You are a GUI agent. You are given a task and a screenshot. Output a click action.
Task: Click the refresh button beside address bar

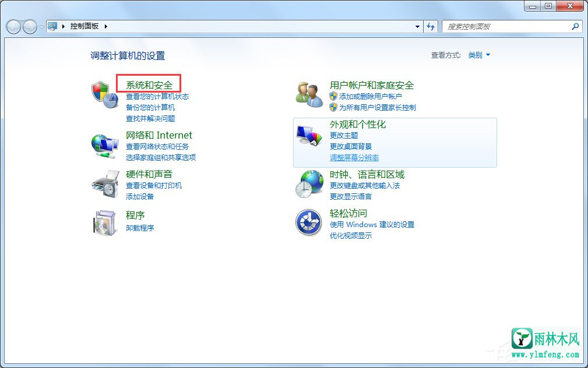point(431,26)
